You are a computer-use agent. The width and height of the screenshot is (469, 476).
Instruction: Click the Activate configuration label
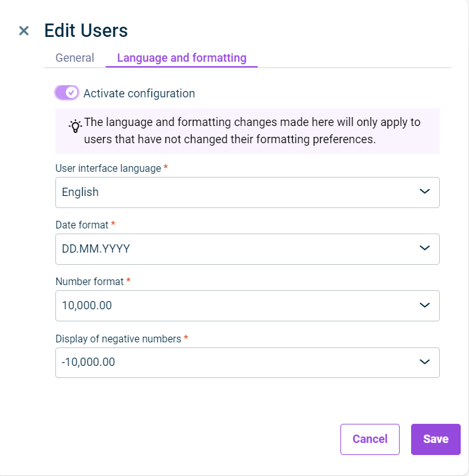coord(139,93)
